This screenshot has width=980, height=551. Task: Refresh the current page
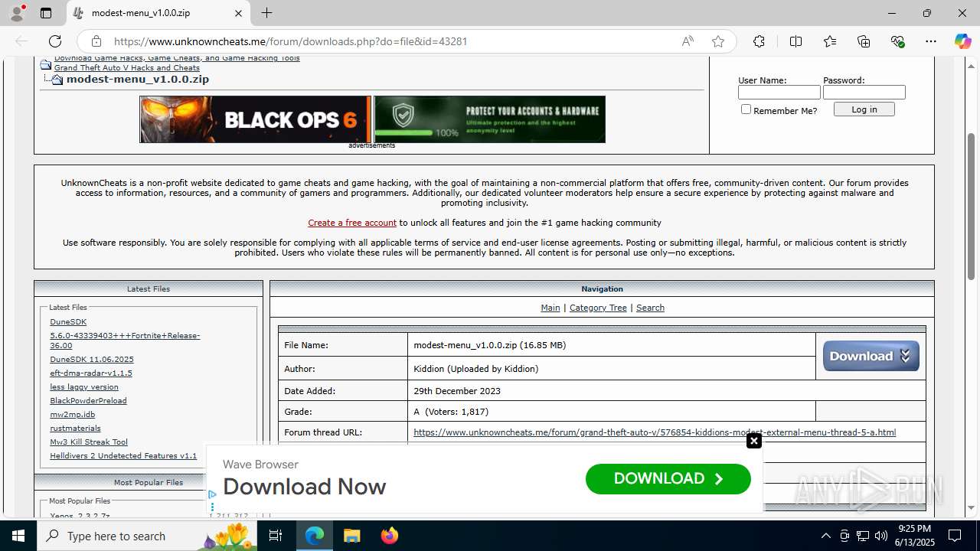(x=55, y=41)
